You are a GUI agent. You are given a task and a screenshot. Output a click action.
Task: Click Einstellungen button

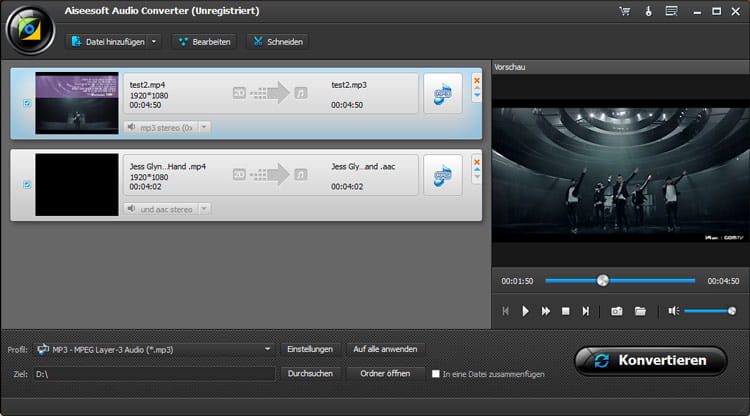(x=310, y=350)
